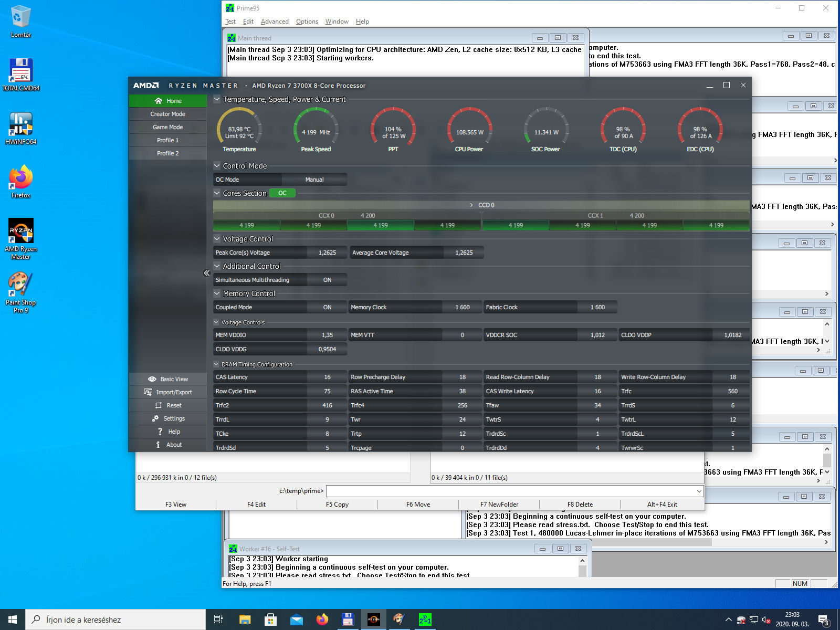Image resolution: width=840 pixels, height=630 pixels.
Task: Open Ryzen Master Help
Action: (x=168, y=432)
